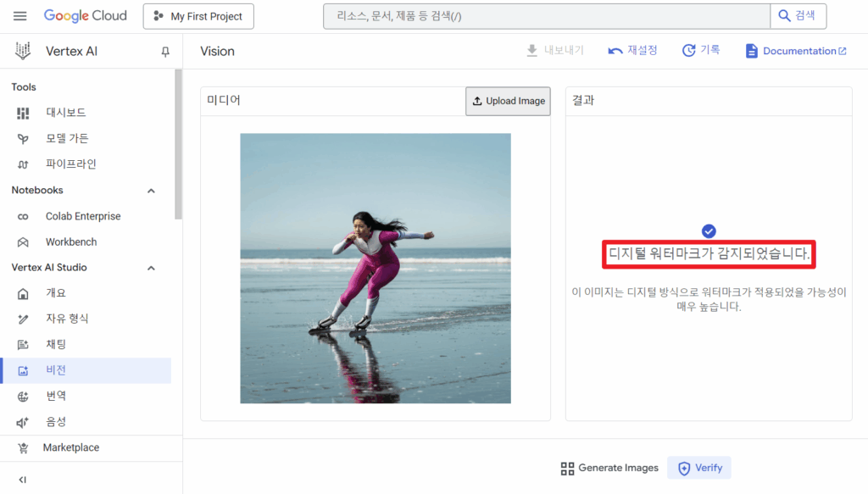Click the Vision page title
Screen dimensions: 868x494
(x=218, y=51)
